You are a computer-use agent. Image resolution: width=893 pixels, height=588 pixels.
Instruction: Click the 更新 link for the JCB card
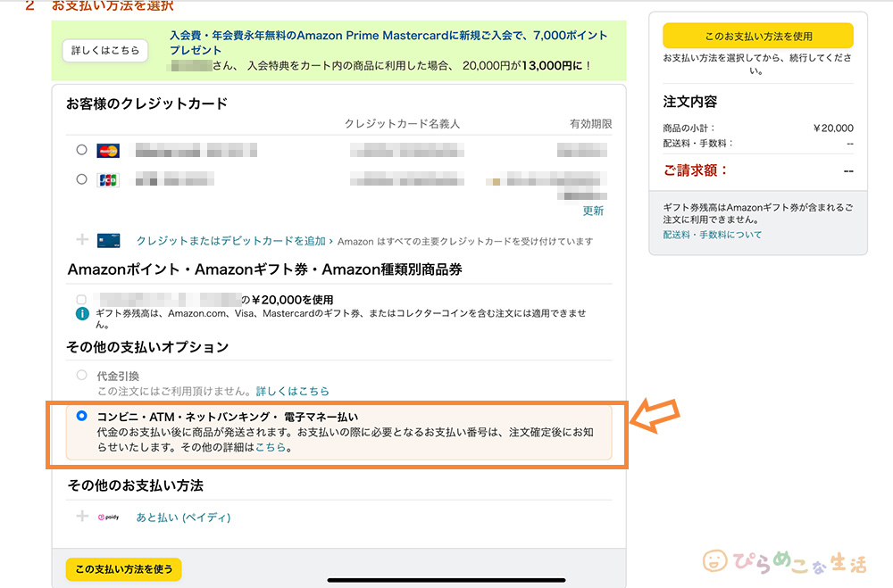point(593,211)
